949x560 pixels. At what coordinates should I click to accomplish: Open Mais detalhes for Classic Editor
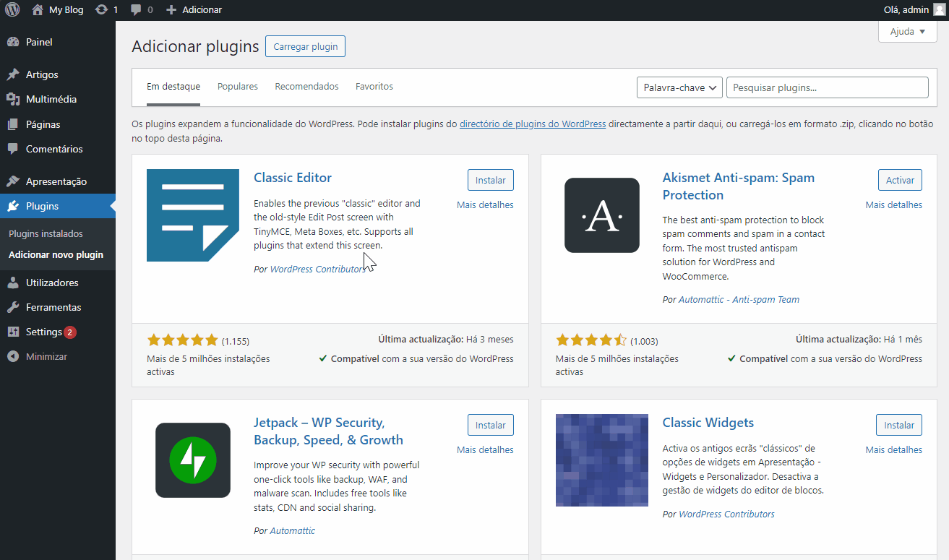click(x=485, y=204)
